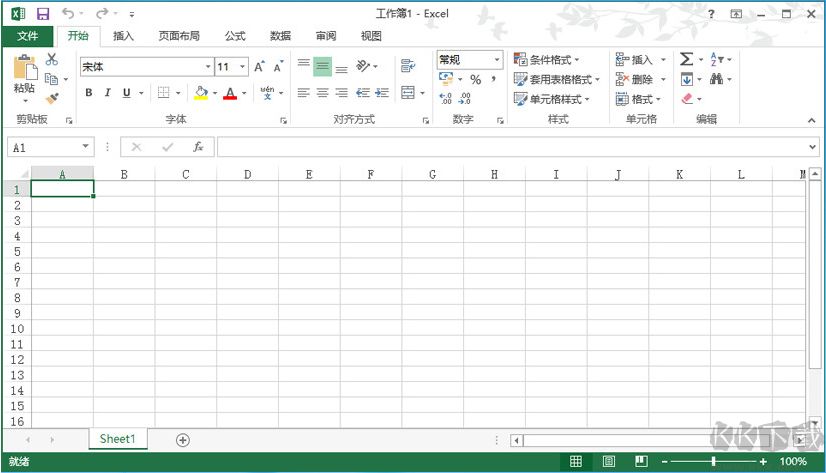Toggle center horizontal alignment
Image resolution: width=826 pixels, height=473 pixels.
point(322,93)
